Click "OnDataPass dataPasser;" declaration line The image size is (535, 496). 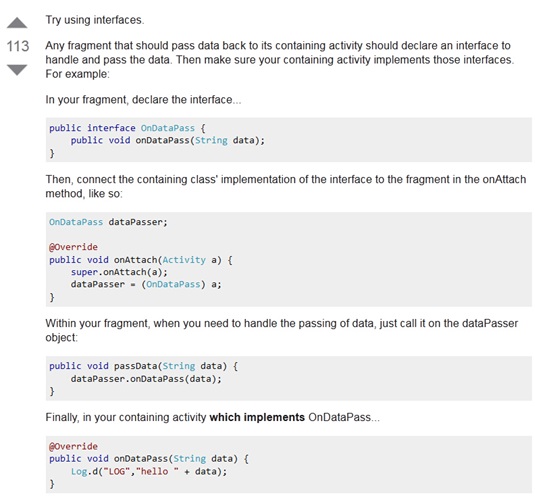pos(108,222)
